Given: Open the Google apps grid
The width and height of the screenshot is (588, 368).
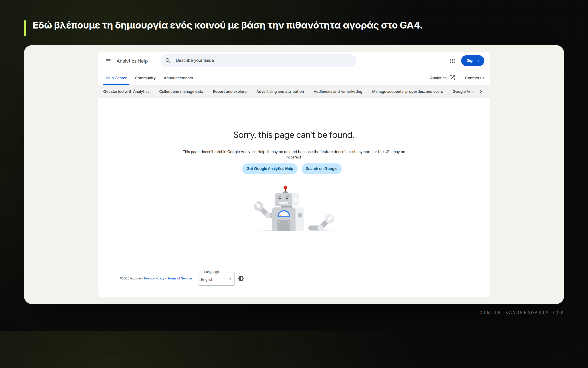Looking at the screenshot, I should 452,61.
